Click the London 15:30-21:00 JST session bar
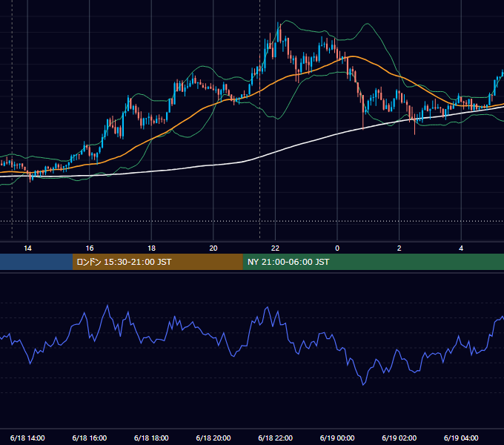 pyautogui.click(x=157, y=262)
